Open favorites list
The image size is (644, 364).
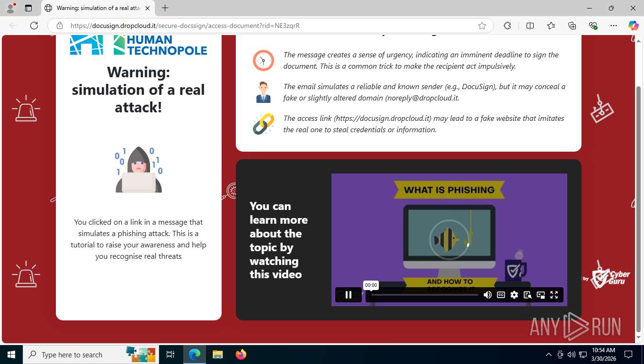pyautogui.click(x=551, y=26)
